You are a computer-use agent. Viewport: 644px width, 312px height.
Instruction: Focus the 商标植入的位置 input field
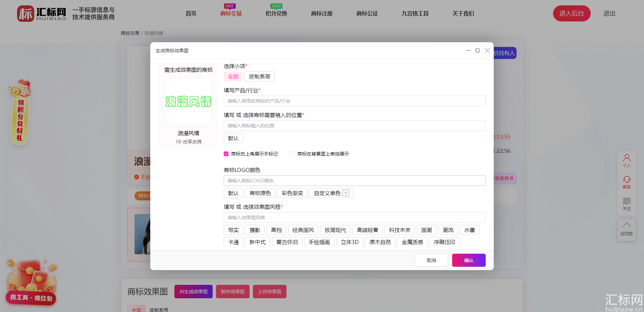355,126
